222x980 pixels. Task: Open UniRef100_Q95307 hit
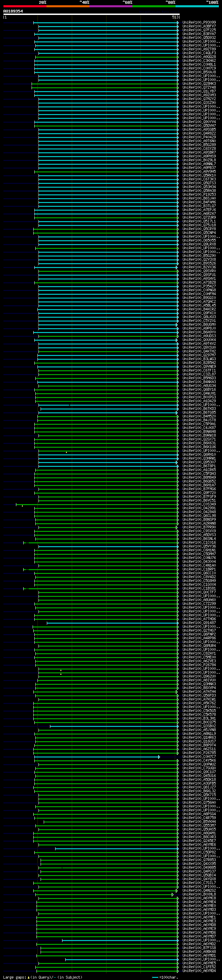(x=199, y=462)
